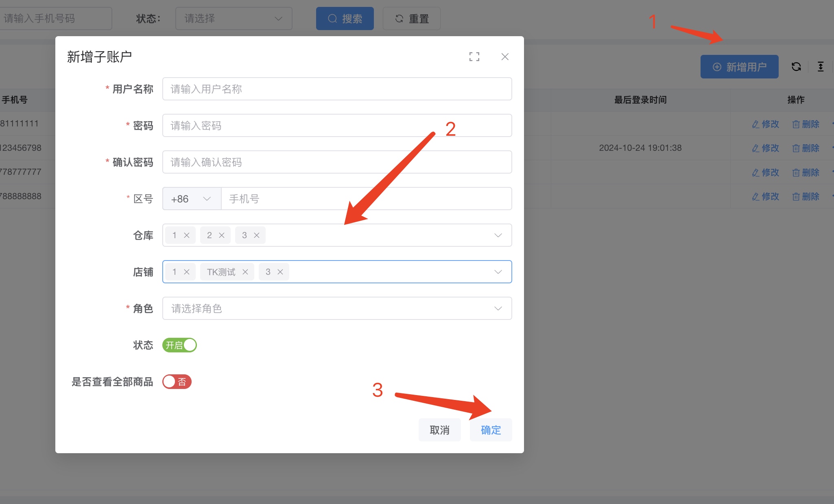Remove warehouse tag 2
The height and width of the screenshot is (504, 834).
click(x=222, y=235)
